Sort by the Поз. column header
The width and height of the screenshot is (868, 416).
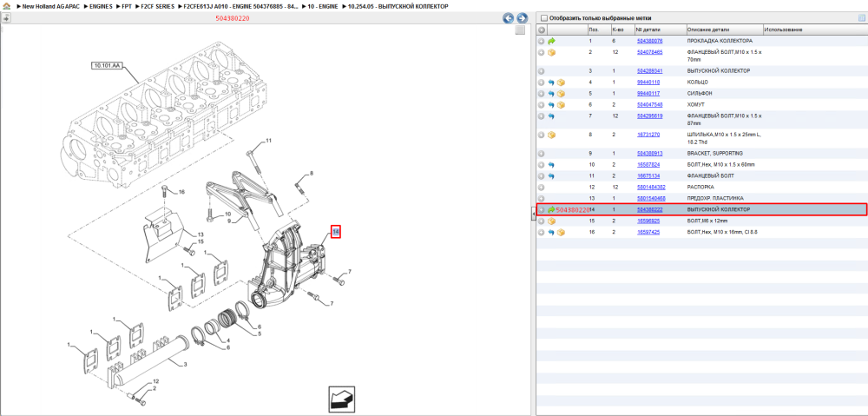pyautogui.click(x=598, y=30)
